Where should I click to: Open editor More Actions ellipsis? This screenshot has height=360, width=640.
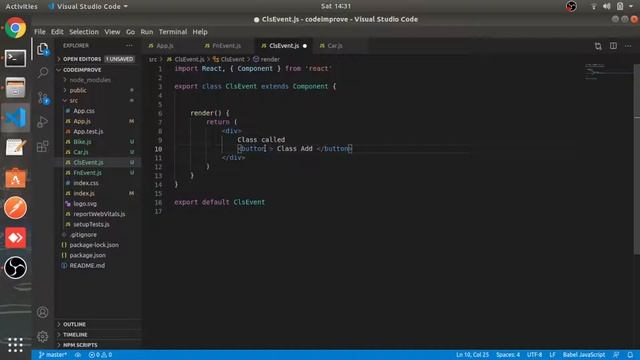(x=628, y=46)
